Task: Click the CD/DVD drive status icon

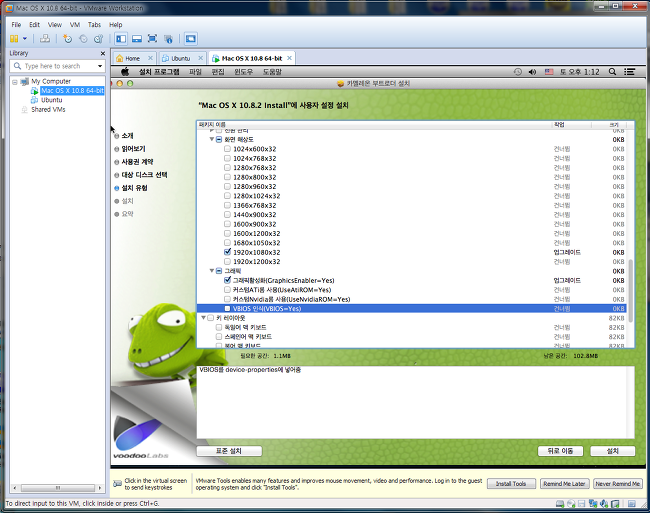Action: tap(571, 504)
